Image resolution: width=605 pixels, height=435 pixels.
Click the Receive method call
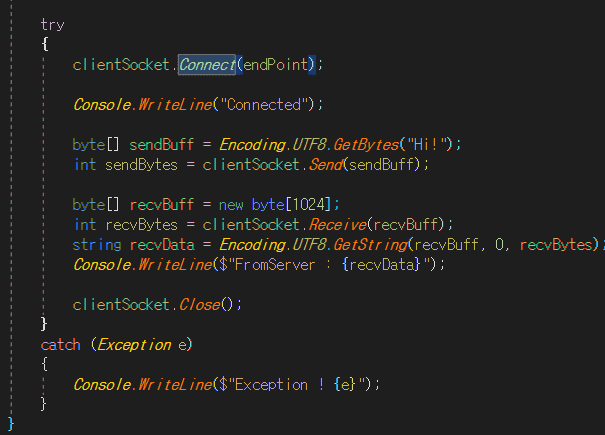pyautogui.click(x=338, y=225)
